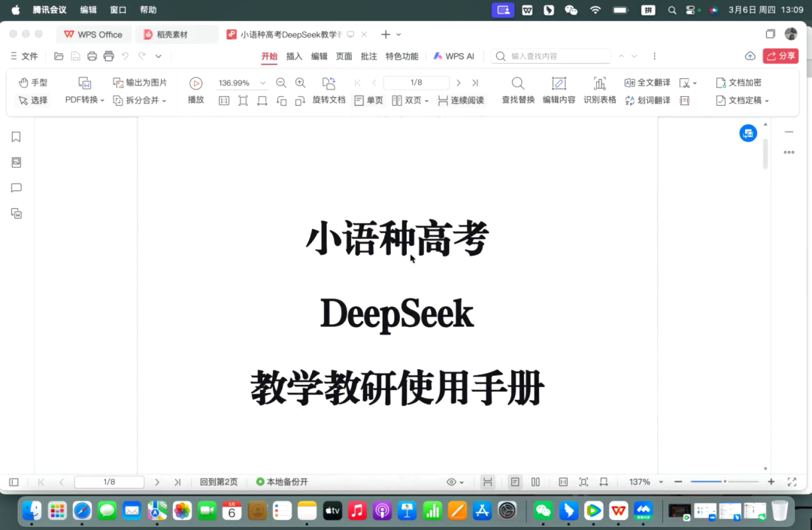
Task: Open the 批注 ribbon tab
Action: click(368, 56)
